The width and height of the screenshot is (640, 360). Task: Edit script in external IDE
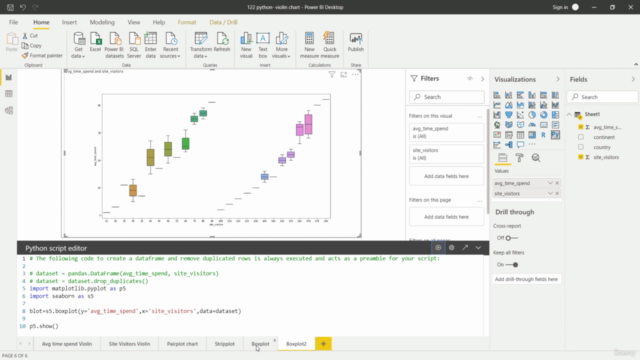[465, 248]
